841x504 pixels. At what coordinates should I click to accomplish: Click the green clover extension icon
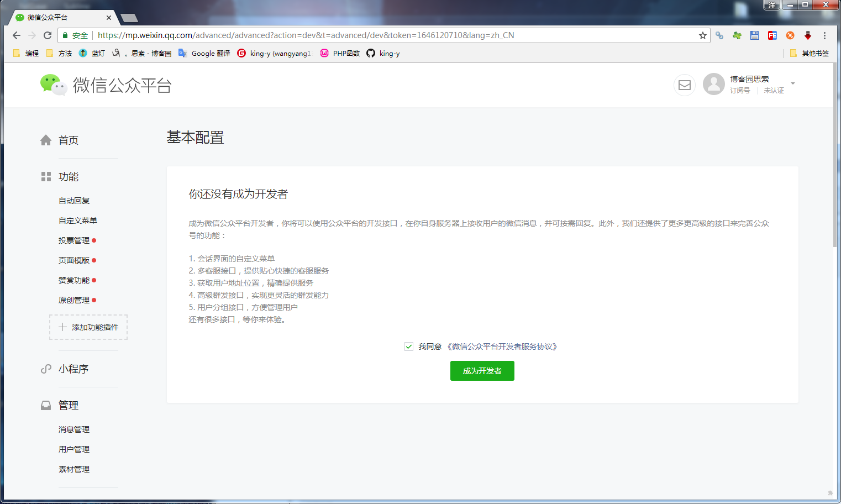(x=737, y=35)
